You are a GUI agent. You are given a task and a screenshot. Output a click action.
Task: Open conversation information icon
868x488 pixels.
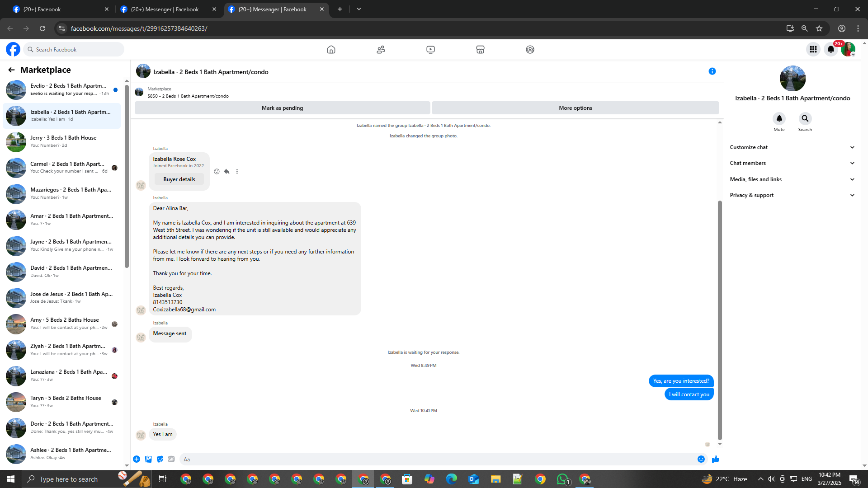click(x=712, y=71)
